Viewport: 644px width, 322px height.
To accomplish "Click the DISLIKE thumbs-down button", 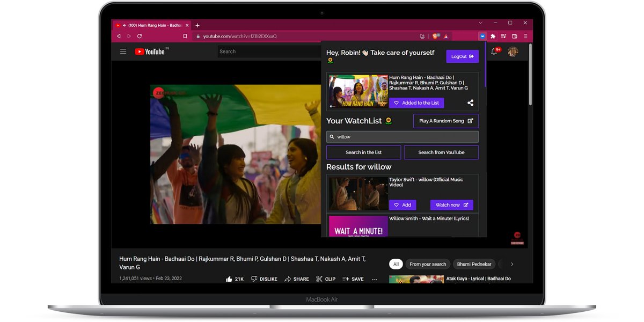I will pyautogui.click(x=264, y=279).
